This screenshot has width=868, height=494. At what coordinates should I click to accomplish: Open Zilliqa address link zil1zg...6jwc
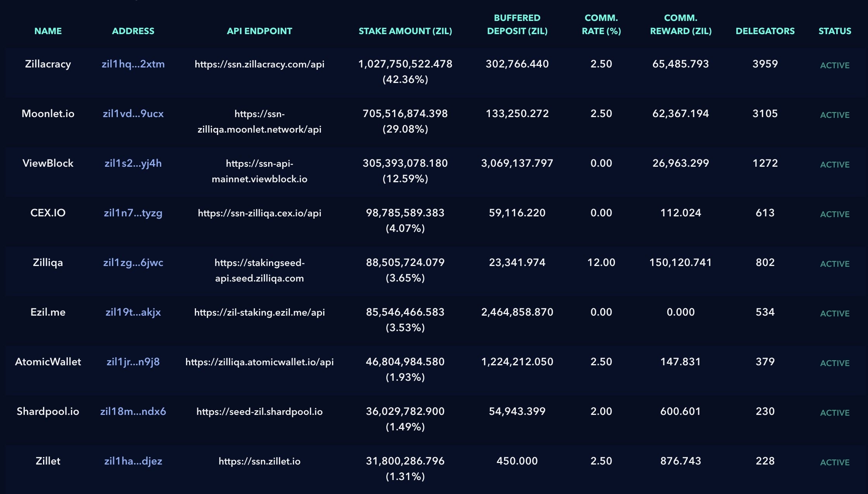(133, 263)
